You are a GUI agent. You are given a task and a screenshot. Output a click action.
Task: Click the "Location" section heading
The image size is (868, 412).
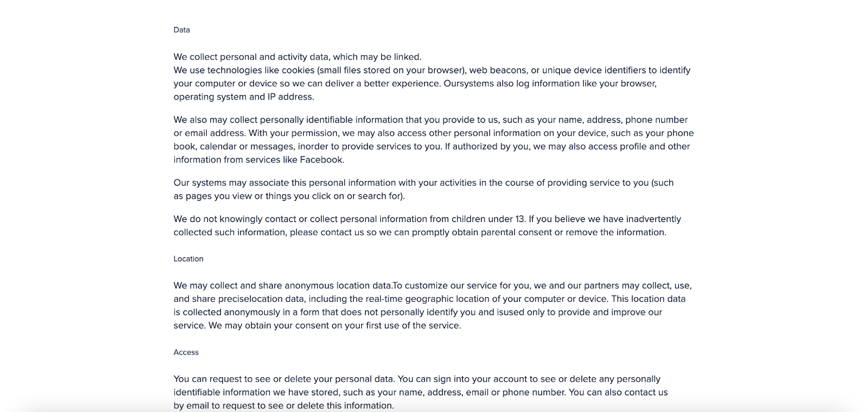point(188,259)
